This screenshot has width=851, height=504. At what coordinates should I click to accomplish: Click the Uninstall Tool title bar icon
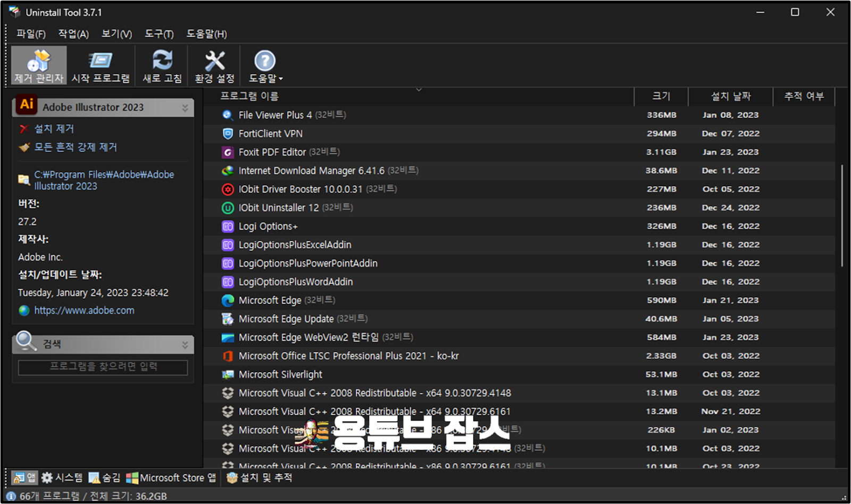tap(14, 12)
